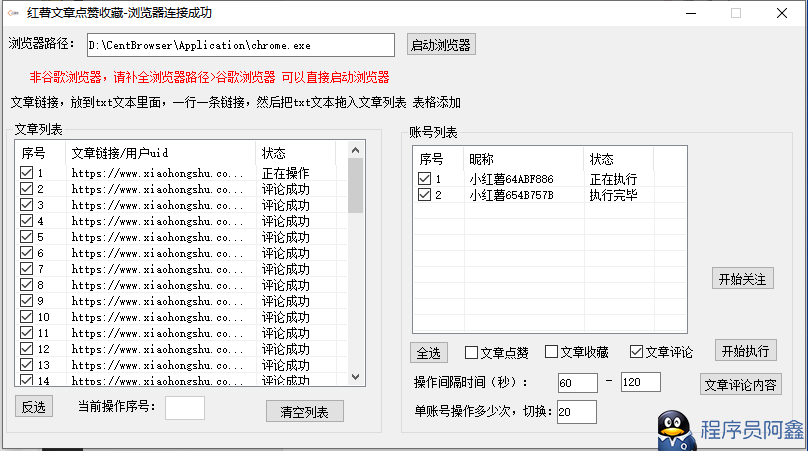Image resolution: width=808 pixels, height=451 pixels.
Task: Click the 开始关注 button
Action: click(743, 279)
